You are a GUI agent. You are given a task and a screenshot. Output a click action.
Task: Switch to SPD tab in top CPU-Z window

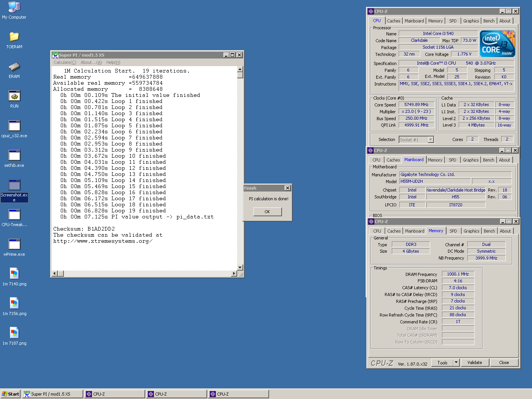click(x=453, y=21)
